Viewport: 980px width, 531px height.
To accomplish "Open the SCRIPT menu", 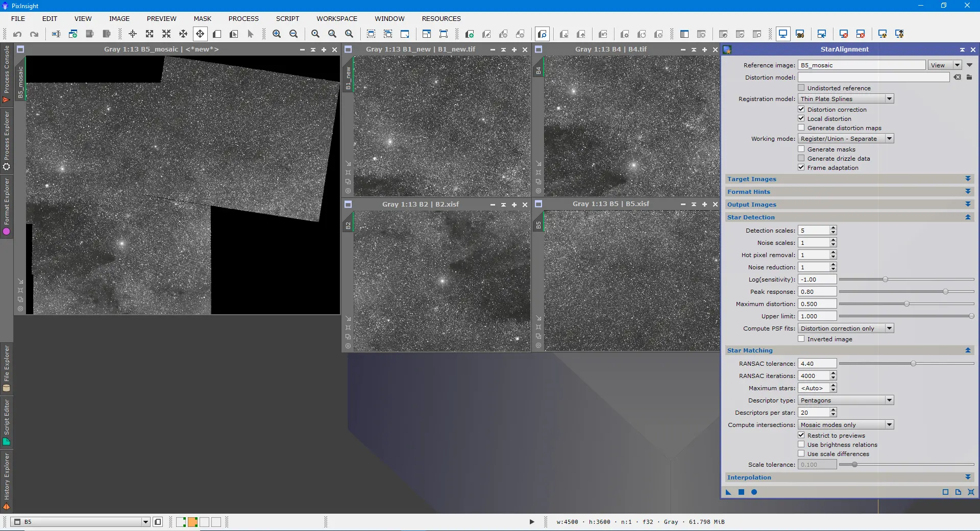I will pyautogui.click(x=287, y=18).
